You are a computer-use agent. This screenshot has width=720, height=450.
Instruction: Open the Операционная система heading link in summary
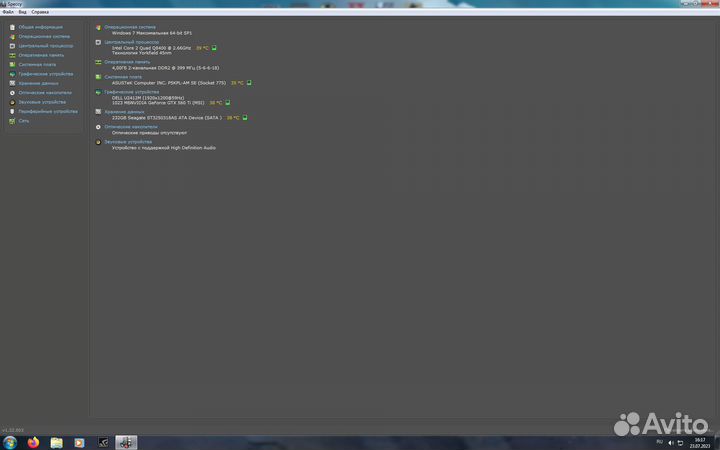point(130,27)
